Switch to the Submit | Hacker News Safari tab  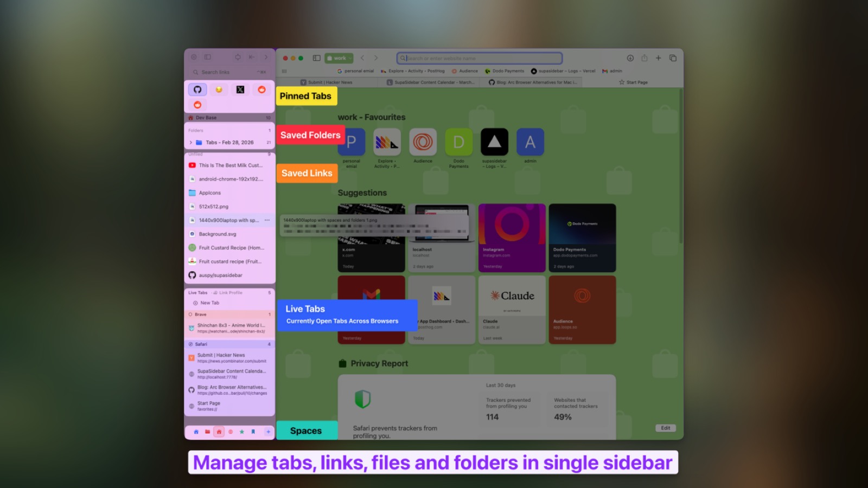pyautogui.click(x=327, y=82)
